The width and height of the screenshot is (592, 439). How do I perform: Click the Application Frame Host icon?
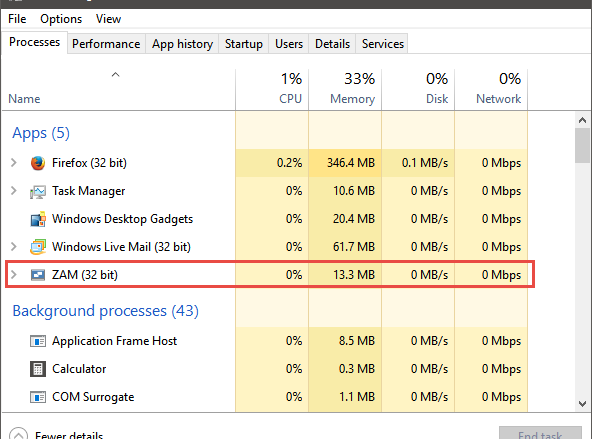pos(38,341)
